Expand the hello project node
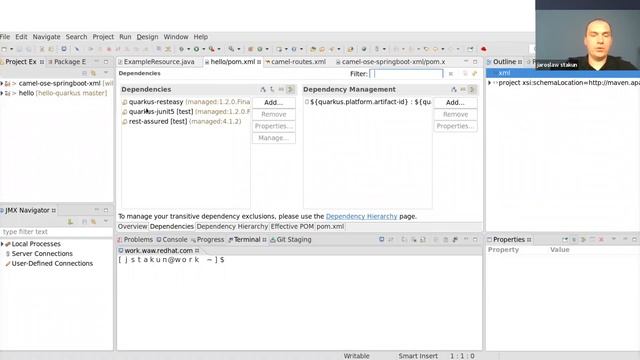Image resolution: width=640 pixels, height=360 pixels. coord(2,93)
